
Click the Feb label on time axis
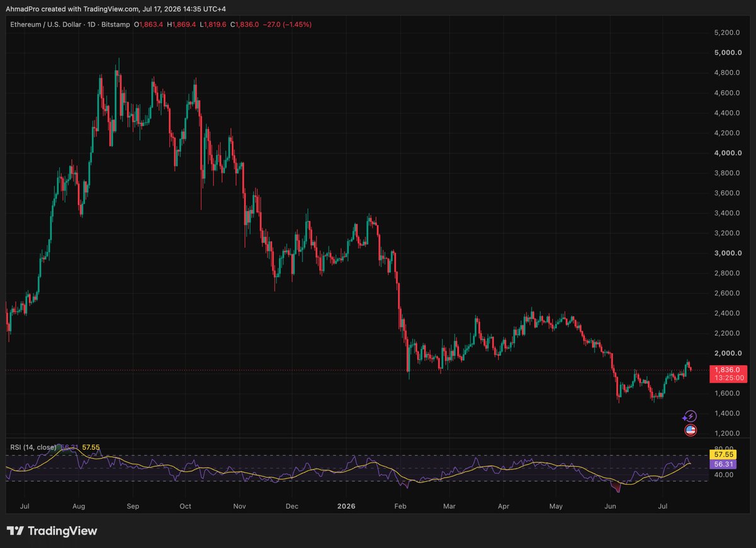(x=401, y=506)
